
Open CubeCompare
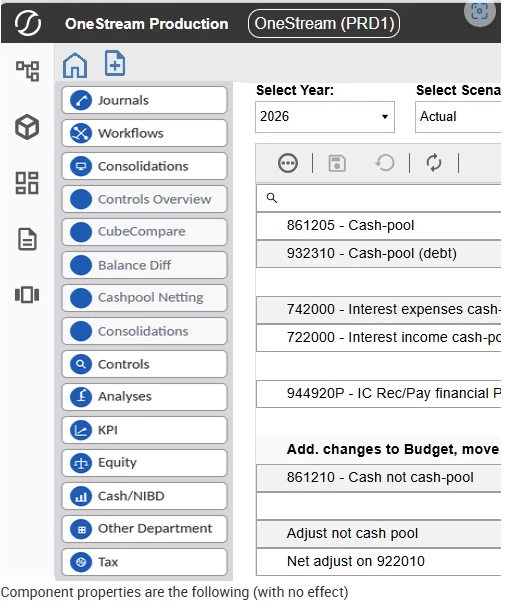pyautogui.click(x=144, y=232)
